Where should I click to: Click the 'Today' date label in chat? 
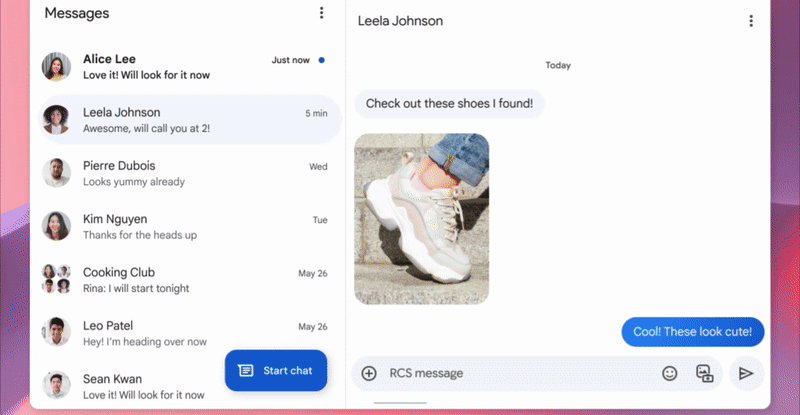click(558, 65)
